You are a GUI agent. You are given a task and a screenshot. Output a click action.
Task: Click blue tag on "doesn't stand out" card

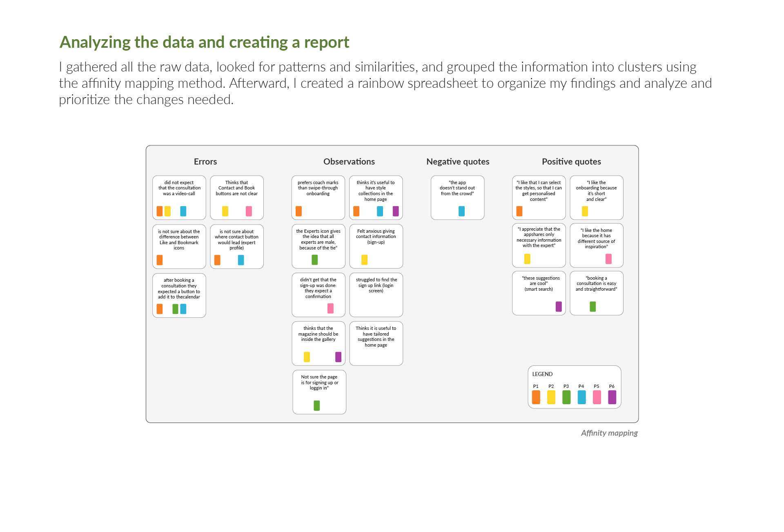pyautogui.click(x=461, y=211)
